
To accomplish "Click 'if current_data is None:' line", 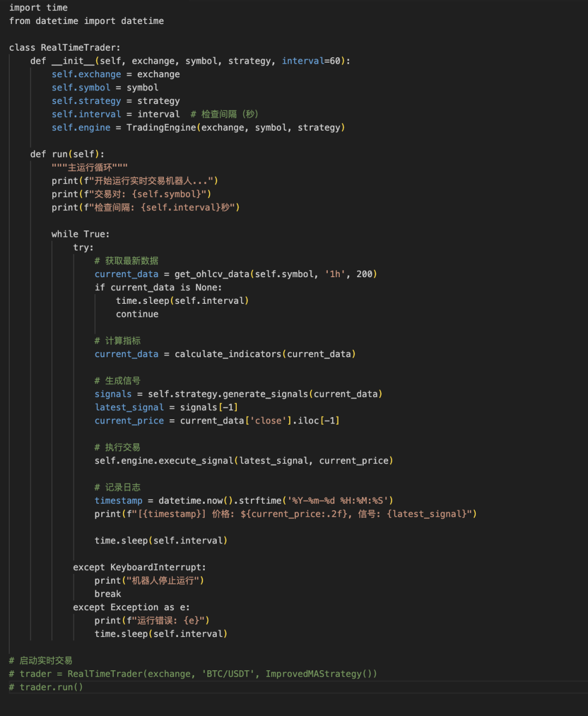I will [158, 287].
